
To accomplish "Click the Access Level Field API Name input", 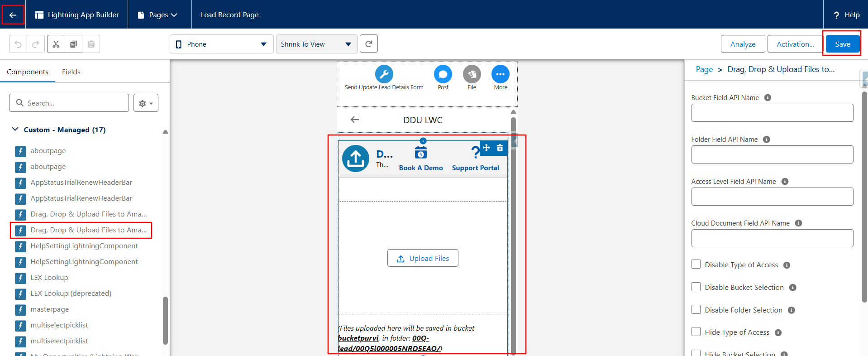I will click(x=772, y=197).
